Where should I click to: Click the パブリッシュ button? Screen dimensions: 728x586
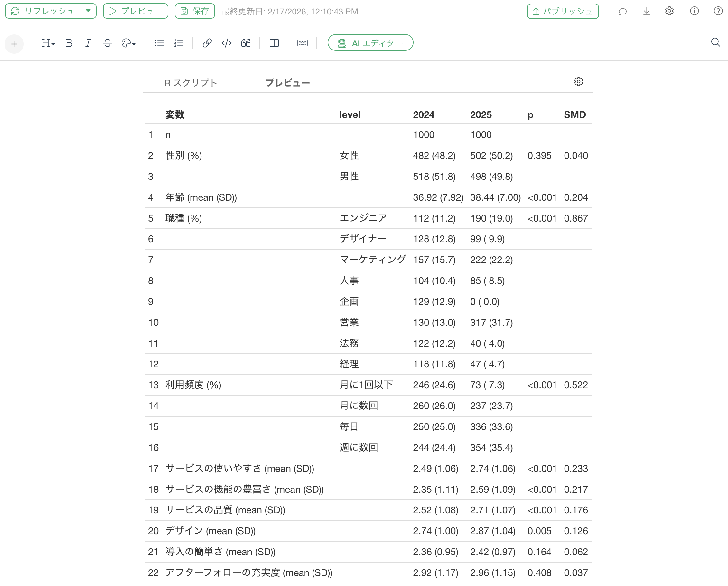pos(563,11)
